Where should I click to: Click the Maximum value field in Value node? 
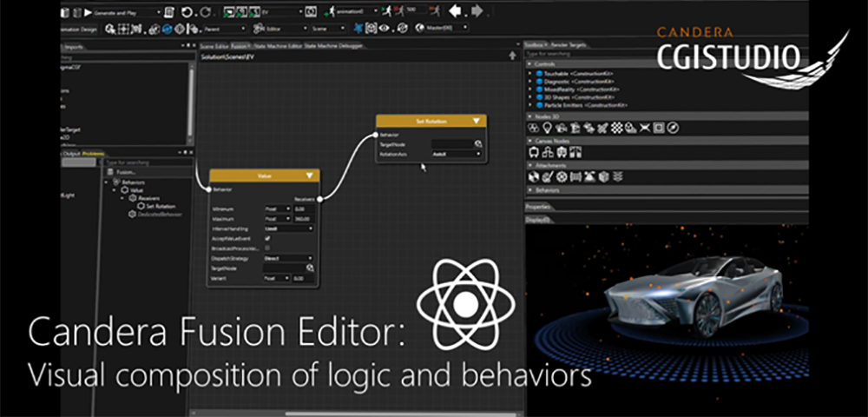(x=303, y=217)
